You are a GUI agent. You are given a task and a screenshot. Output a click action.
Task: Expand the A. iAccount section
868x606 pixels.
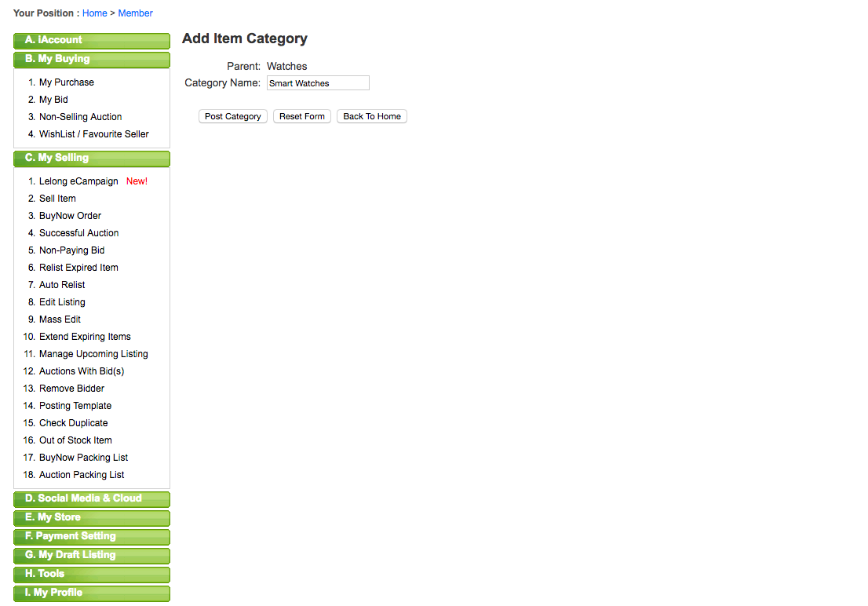coord(92,40)
